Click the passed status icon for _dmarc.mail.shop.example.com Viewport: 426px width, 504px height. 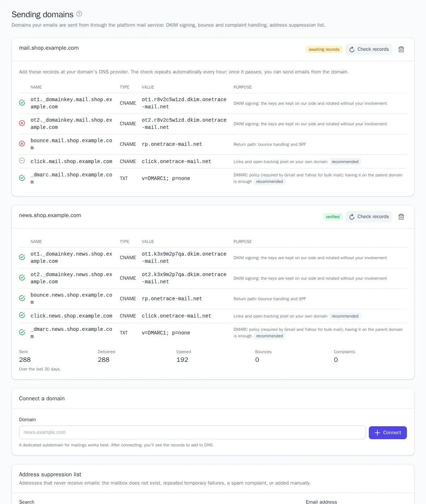point(22,178)
